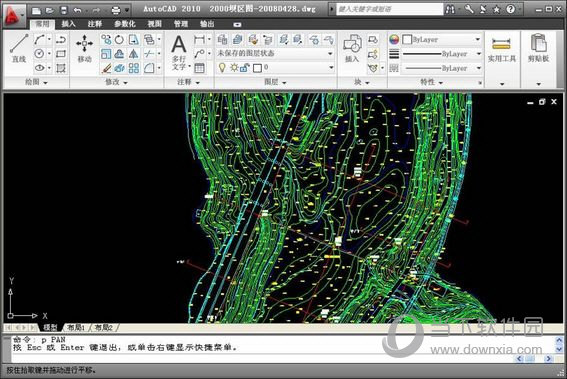Click the Insert block (插入) icon
This screenshot has width=567, height=379.
pyautogui.click(x=352, y=48)
